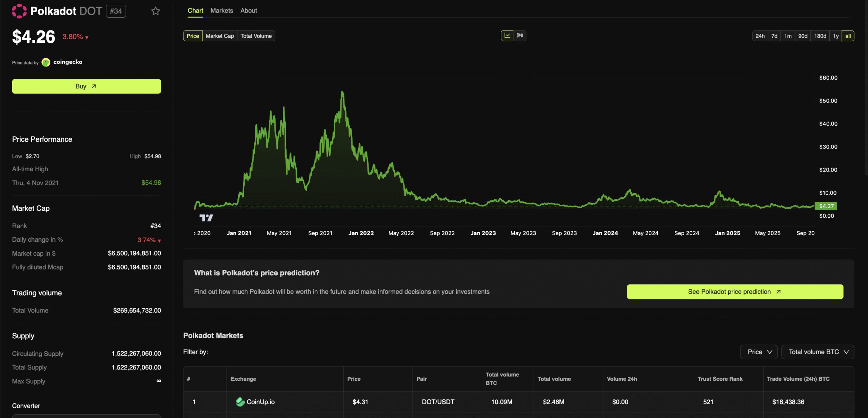The height and width of the screenshot is (418, 868).
Task: Switch chart data to Market Cap
Action: pyautogui.click(x=219, y=36)
